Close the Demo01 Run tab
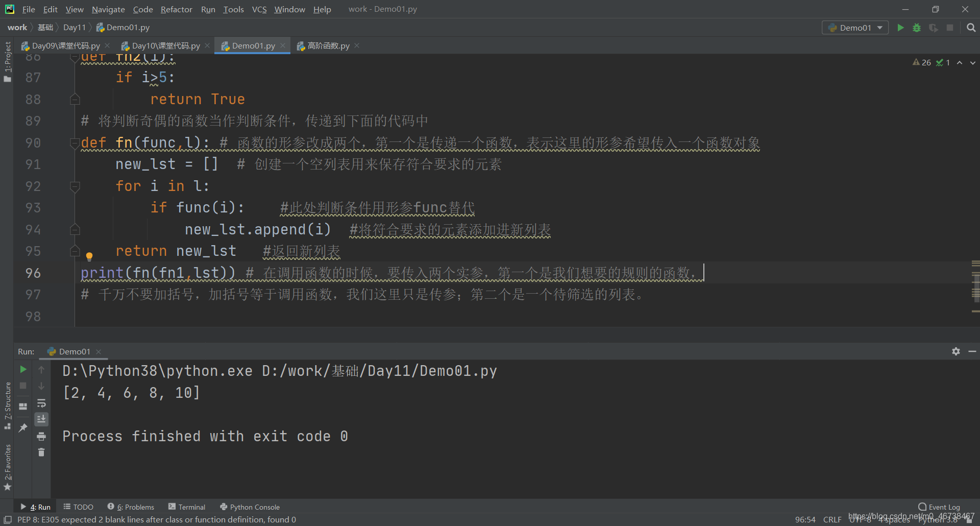Viewport: 980px width, 526px height. [99, 352]
